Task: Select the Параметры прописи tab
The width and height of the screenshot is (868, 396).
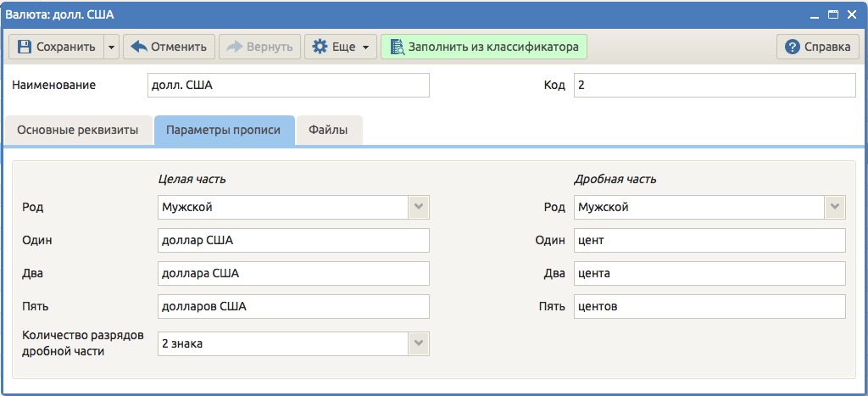Action: [224, 131]
